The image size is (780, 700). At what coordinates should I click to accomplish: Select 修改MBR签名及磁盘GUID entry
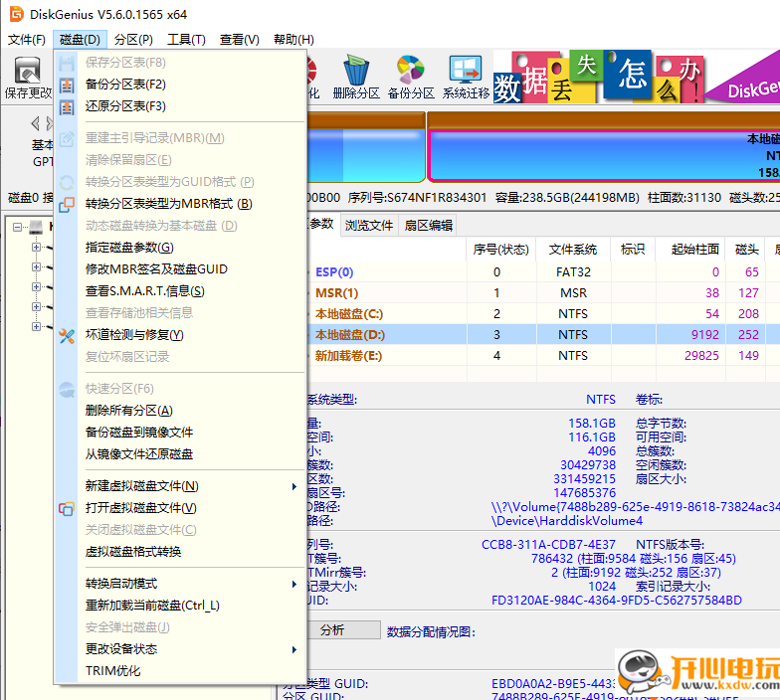pos(180,269)
